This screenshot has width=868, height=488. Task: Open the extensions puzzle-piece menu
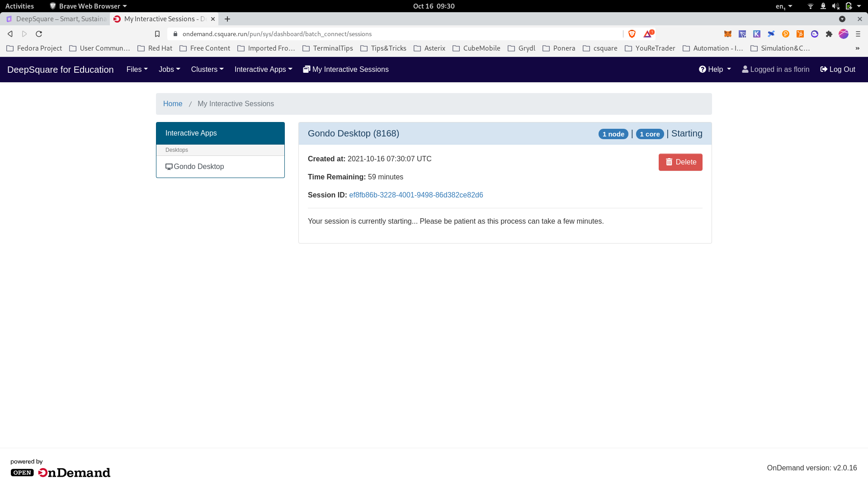click(x=829, y=34)
